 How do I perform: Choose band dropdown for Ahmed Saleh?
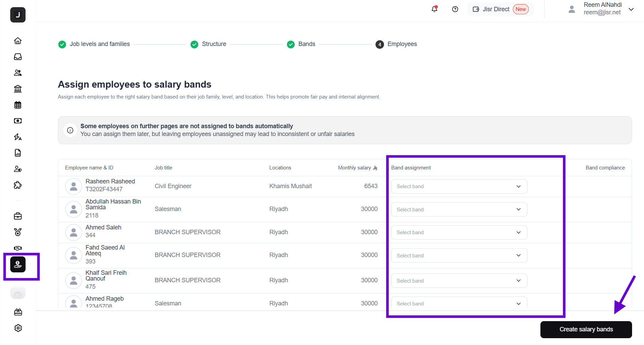point(459,232)
